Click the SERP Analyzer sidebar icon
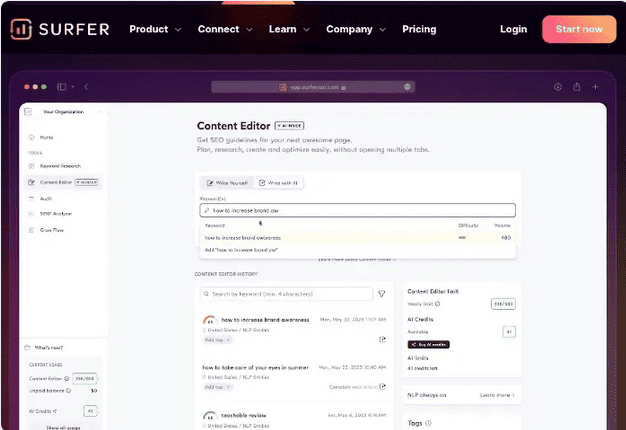626x430 pixels. point(32,214)
